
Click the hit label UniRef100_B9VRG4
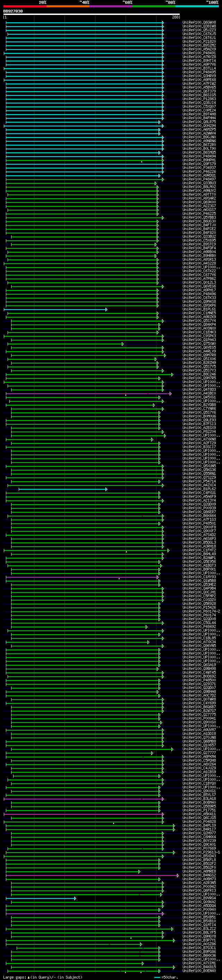(x=199, y=898)
